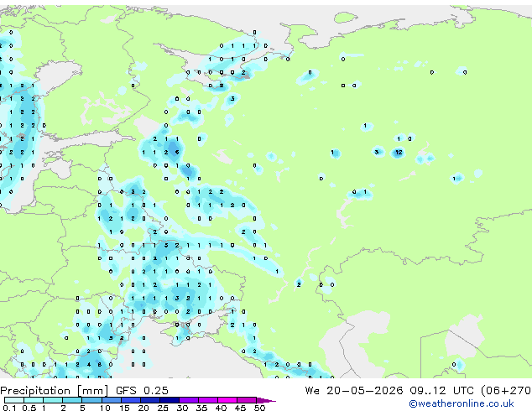Click the '50' legend scale label
This screenshot has height=411, width=532.
(x=259, y=408)
